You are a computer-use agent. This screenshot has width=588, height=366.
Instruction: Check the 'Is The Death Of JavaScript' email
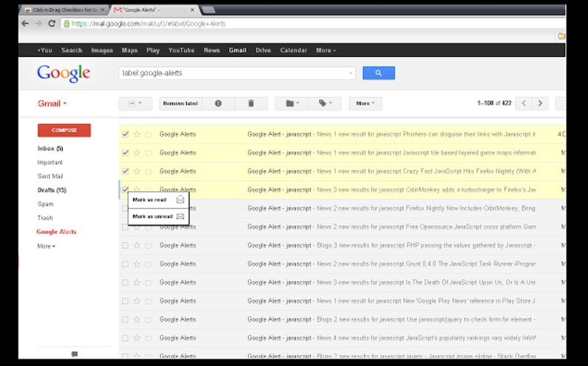[x=125, y=282]
